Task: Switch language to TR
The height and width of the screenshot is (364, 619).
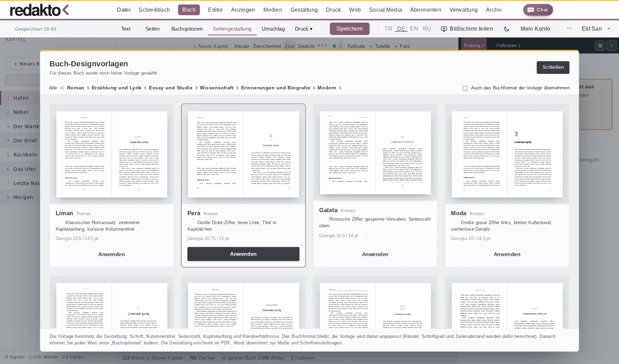Action: (388, 29)
